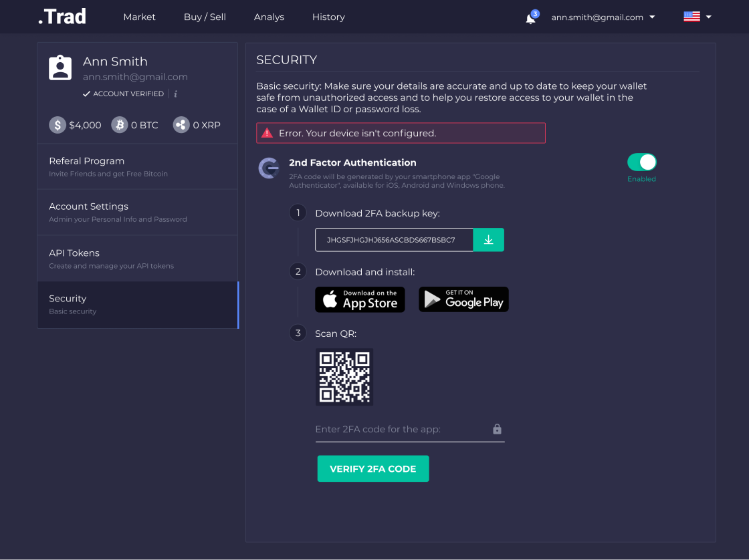Click the download backup key icon
749x560 pixels.
488,240
